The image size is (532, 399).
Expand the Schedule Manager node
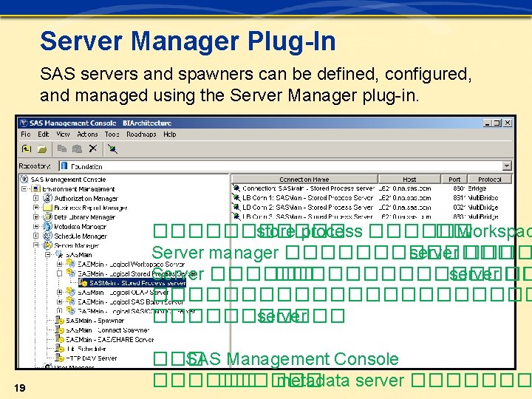tap(36, 236)
